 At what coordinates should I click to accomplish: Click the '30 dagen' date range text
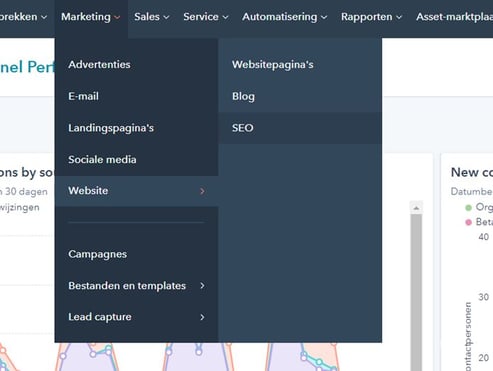[x=26, y=191]
